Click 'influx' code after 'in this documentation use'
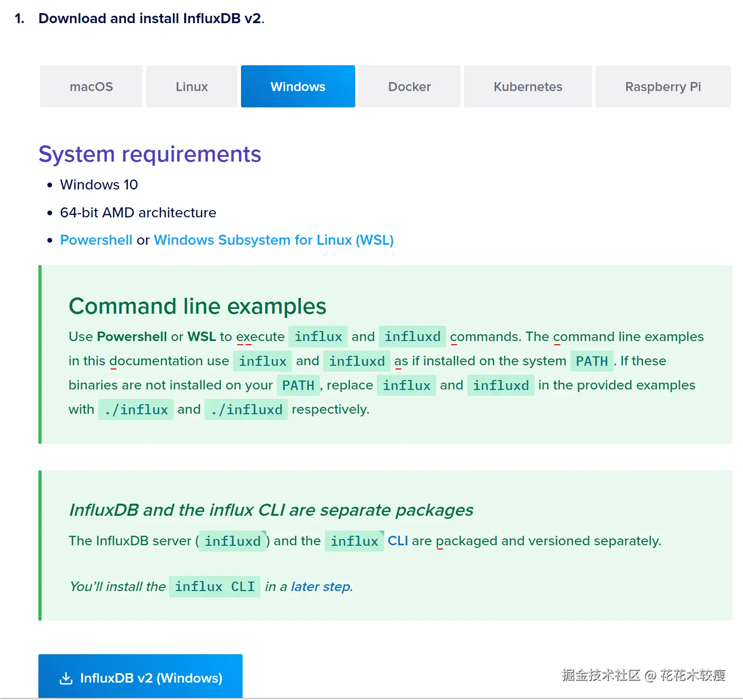This screenshot has width=743, height=700. [x=263, y=361]
